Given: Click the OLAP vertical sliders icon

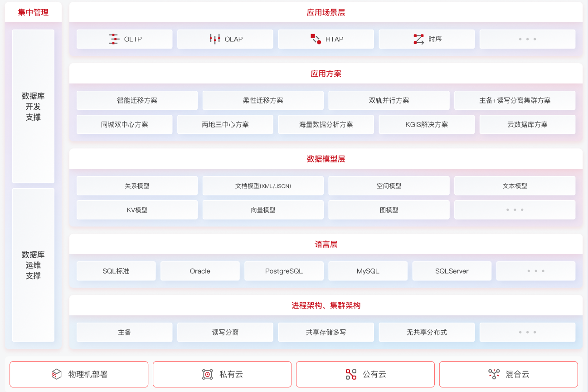Looking at the screenshot, I should point(215,39).
